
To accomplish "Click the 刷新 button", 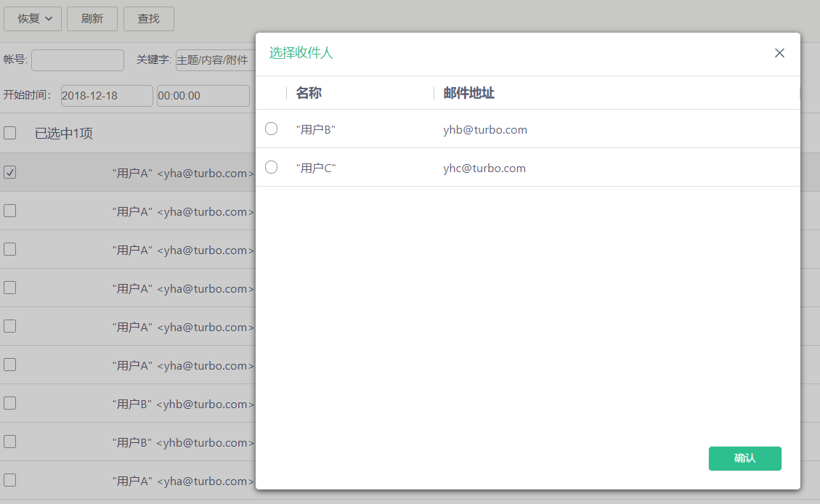I will point(92,19).
